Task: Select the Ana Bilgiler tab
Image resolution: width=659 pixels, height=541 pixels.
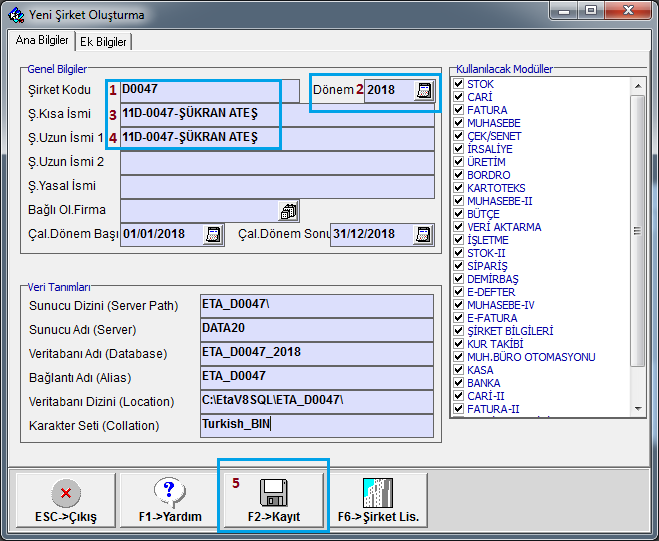Action: [41, 41]
